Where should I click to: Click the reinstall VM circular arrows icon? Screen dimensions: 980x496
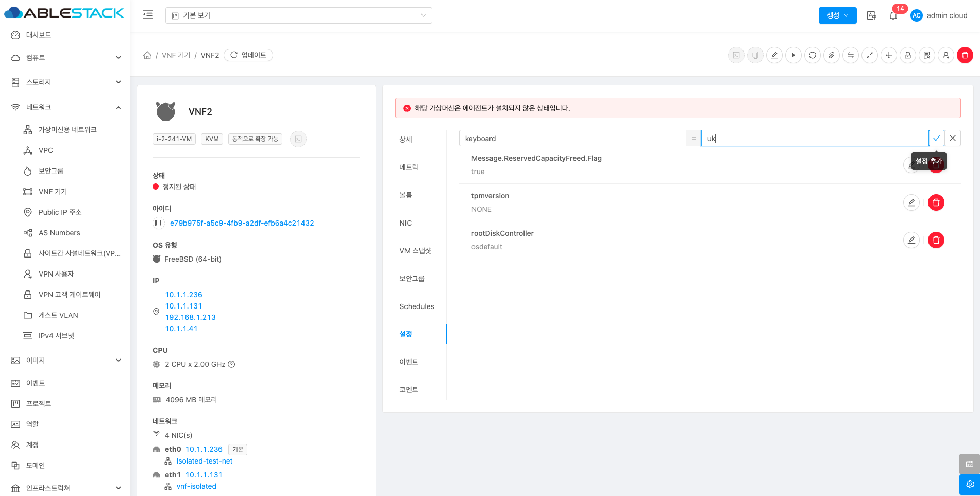pyautogui.click(x=813, y=55)
